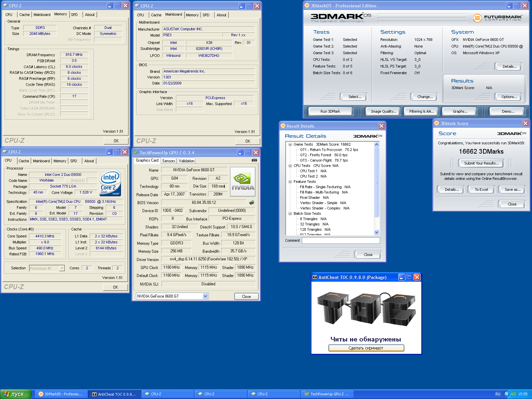Screen dimensions: 532x399
Task: Click OK in bottom CPU-Z CPU window
Action: (115, 287)
